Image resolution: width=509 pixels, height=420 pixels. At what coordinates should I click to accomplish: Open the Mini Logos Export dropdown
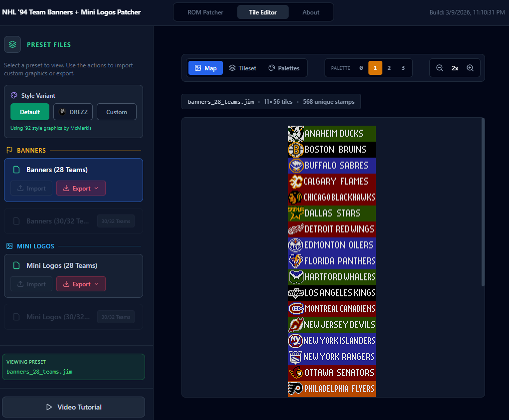tap(81, 284)
